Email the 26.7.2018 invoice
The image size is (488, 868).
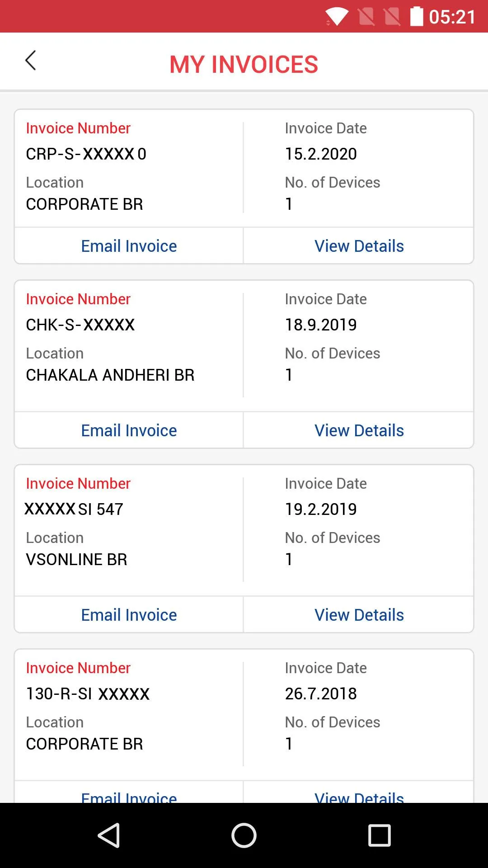pos(129,796)
